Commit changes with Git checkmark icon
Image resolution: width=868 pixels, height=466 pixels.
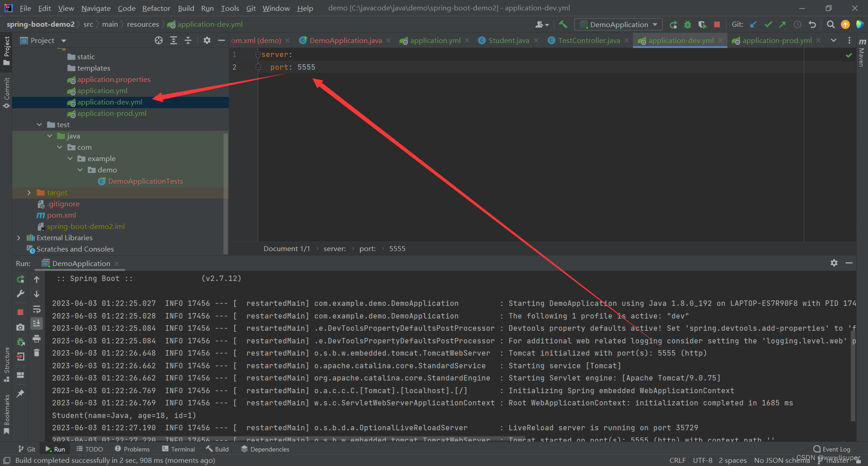coord(768,24)
